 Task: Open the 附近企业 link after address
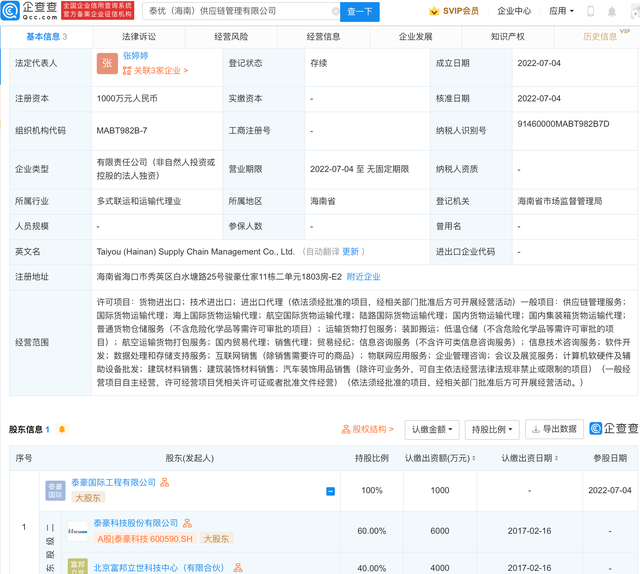pyautogui.click(x=363, y=277)
